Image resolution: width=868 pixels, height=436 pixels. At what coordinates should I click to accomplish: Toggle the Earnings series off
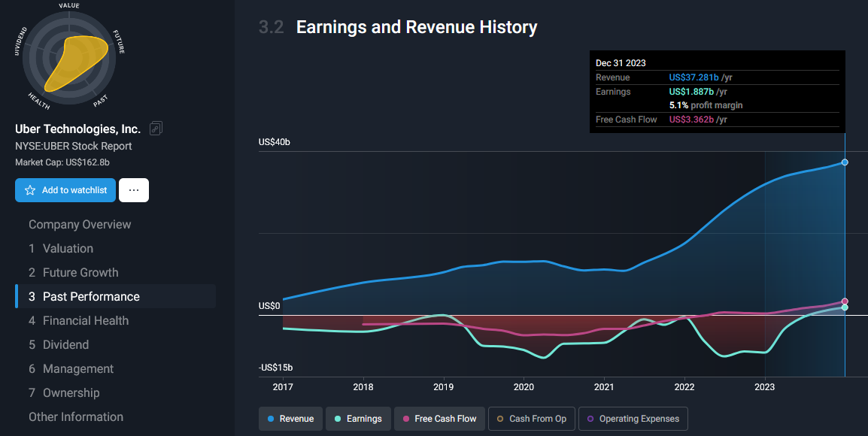coord(358,419)
